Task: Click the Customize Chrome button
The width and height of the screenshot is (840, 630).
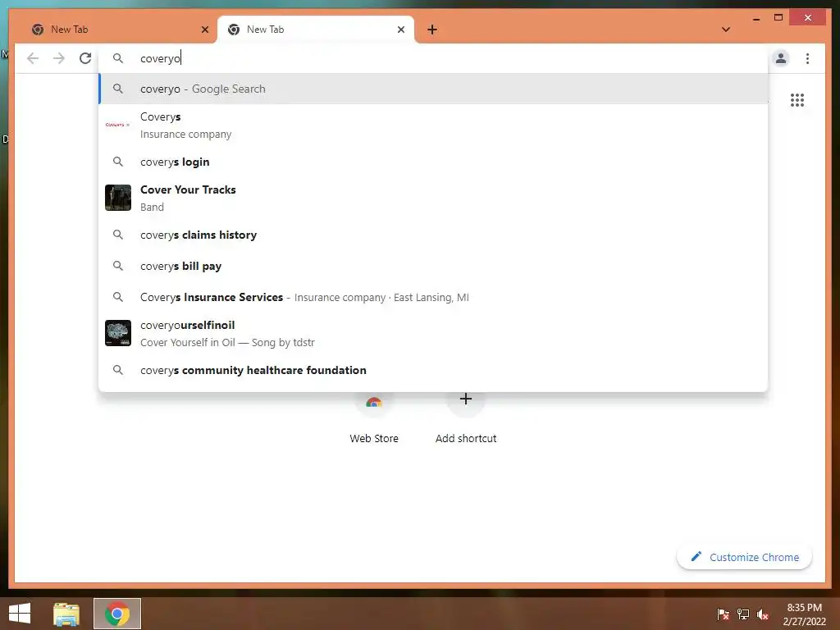Action: click(x=745, y=557)
